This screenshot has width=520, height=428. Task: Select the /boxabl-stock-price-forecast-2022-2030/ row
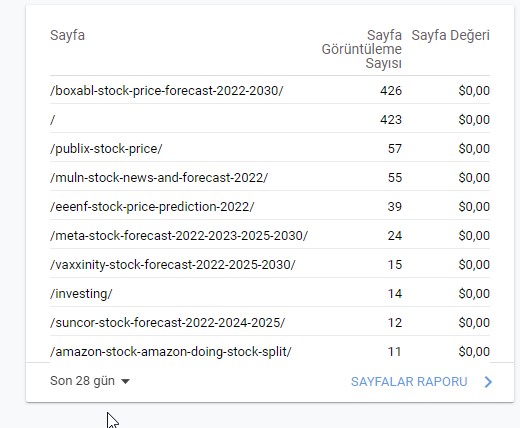point(270,90)
